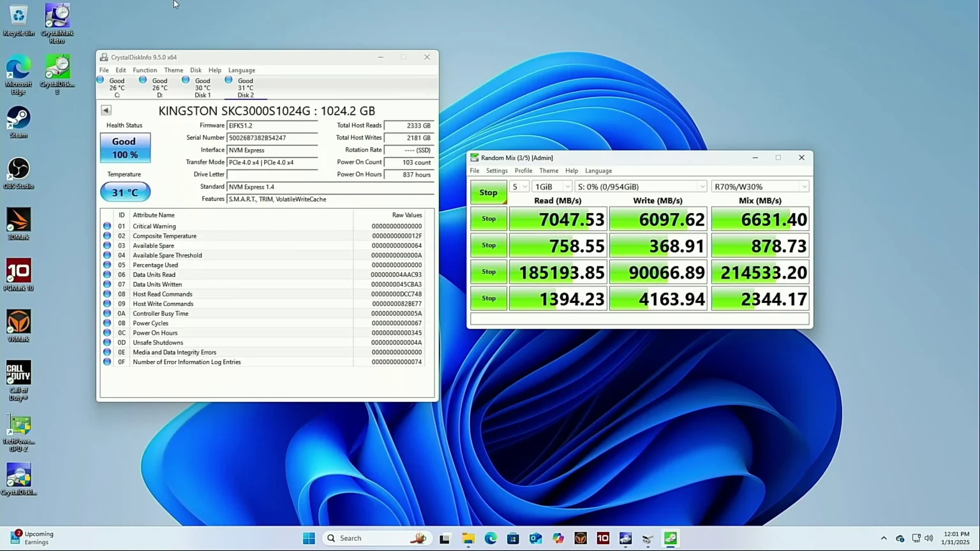The image size is (980, 551).
Task: Open Task View from the taskbar
Action: (x=445, y=538)
